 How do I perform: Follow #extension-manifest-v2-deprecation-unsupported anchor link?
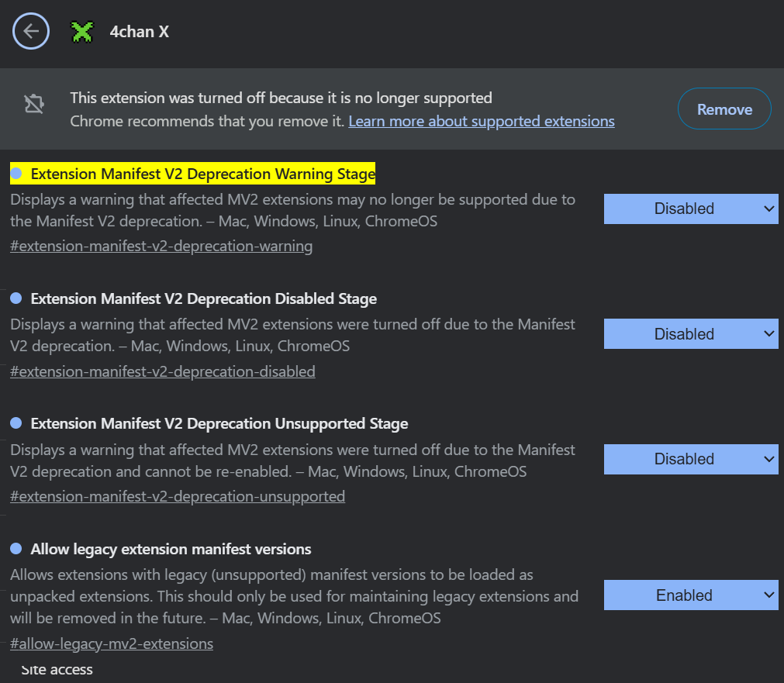(x=178, y=496)
